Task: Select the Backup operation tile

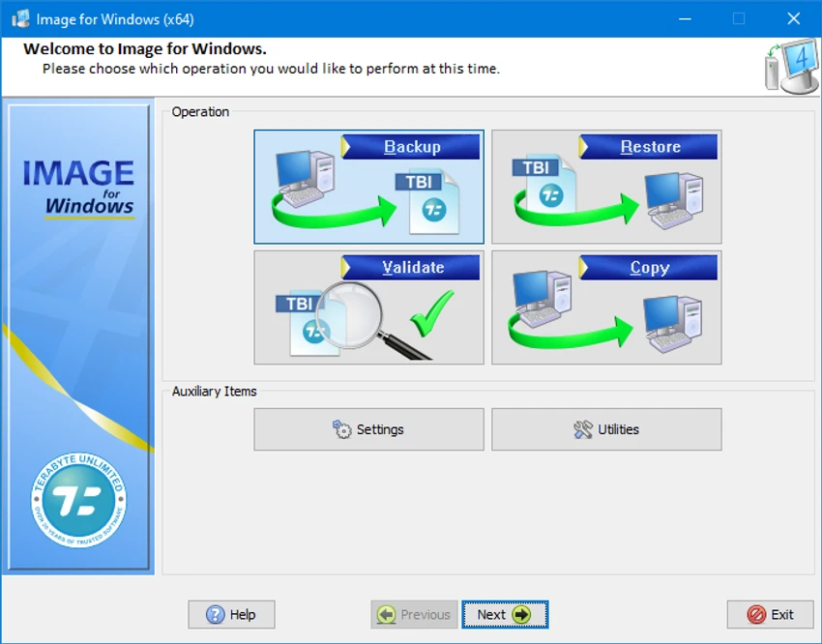Action: (x=368, y=187)
